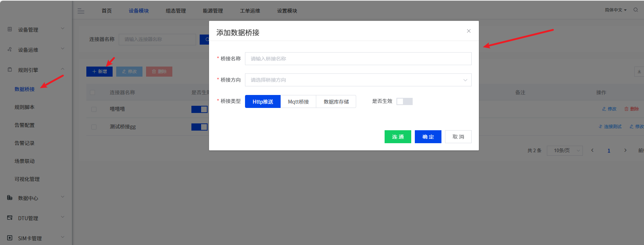The width and height of the screenshot is (644, 245).
Task: Expand the 设备运维 sidebar menu
Action: coord(63,49)
